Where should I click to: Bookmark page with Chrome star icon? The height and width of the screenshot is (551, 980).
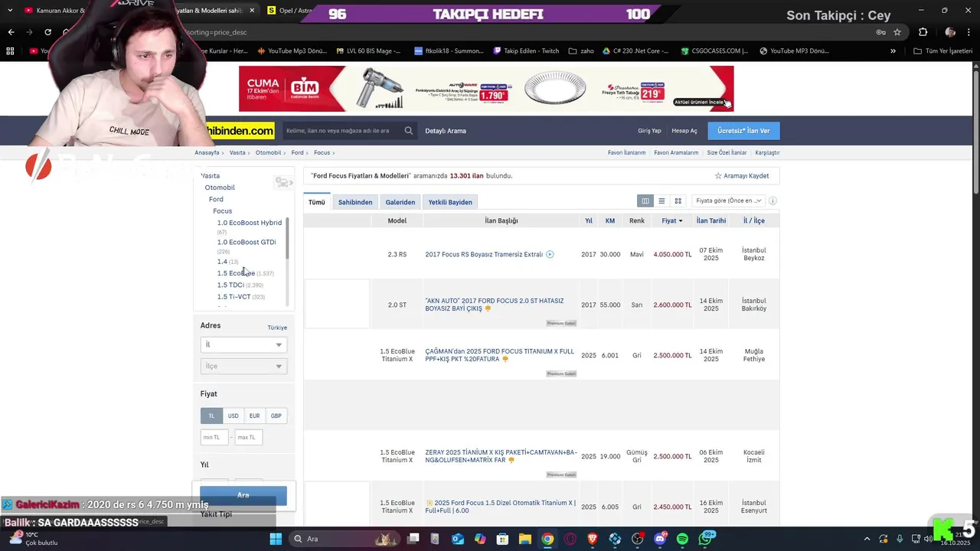(x=897, y=32)
